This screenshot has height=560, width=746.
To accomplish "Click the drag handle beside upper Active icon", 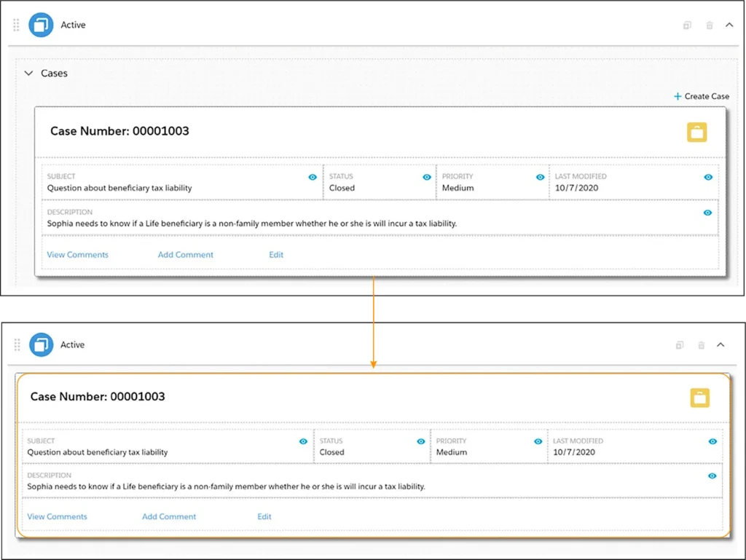I will tap(17, 25).
